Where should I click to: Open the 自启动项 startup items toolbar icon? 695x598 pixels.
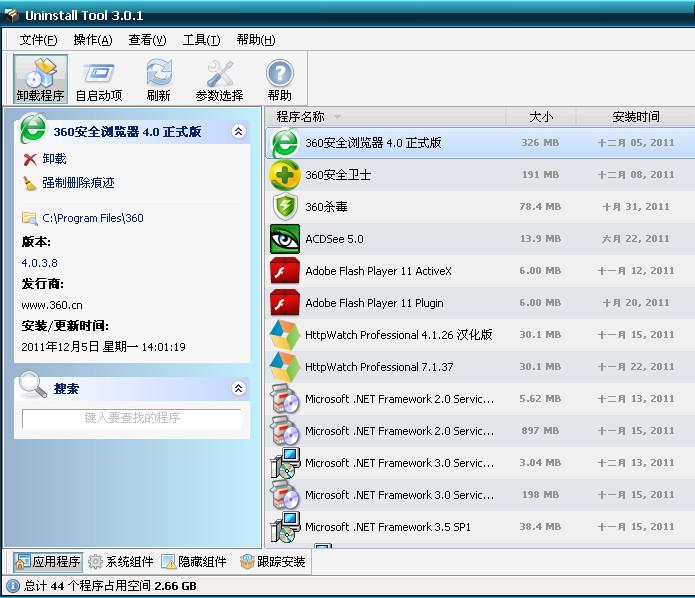(99, 79)
